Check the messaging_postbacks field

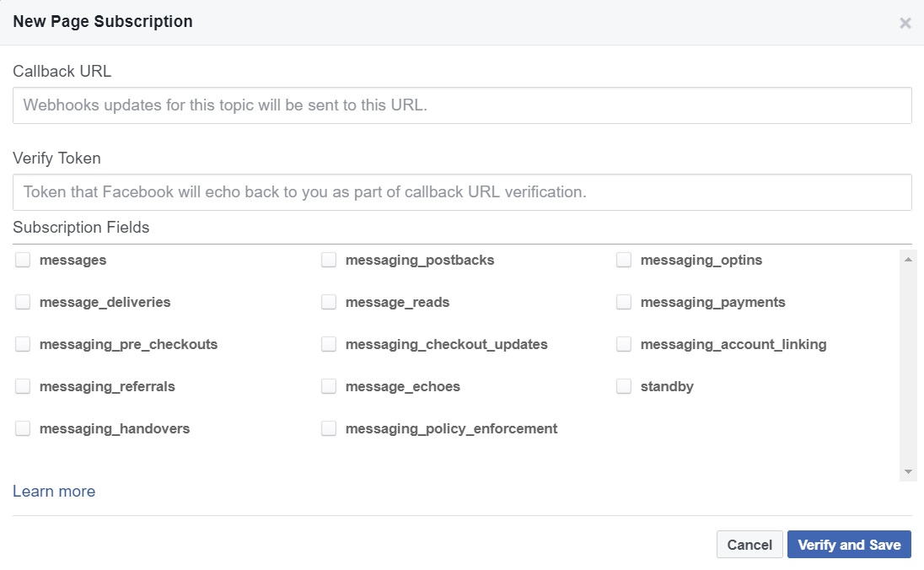tap(328, 260)
